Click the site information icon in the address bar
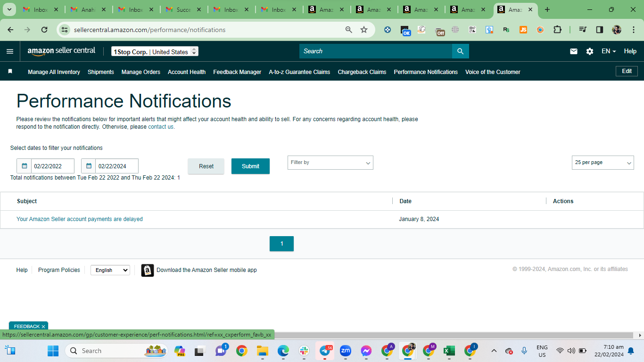The width and height of the screenshot is (644, 362). (x=65, y=30)
